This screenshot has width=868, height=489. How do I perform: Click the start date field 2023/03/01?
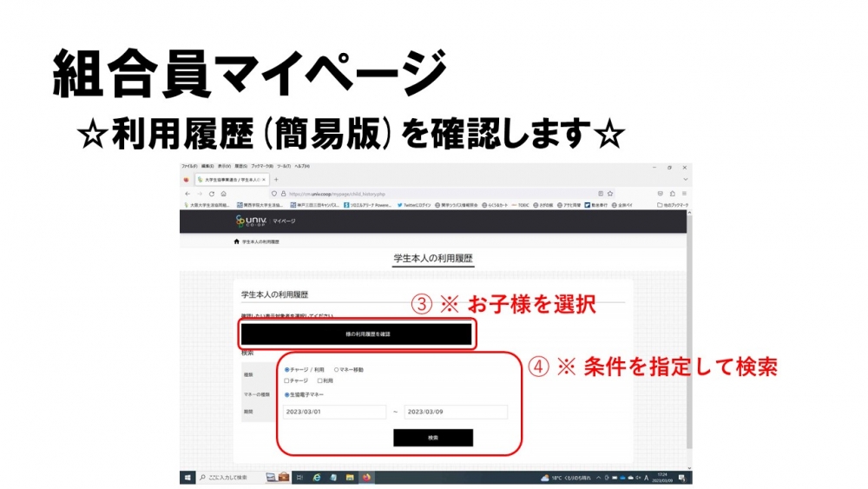point(334,412)
